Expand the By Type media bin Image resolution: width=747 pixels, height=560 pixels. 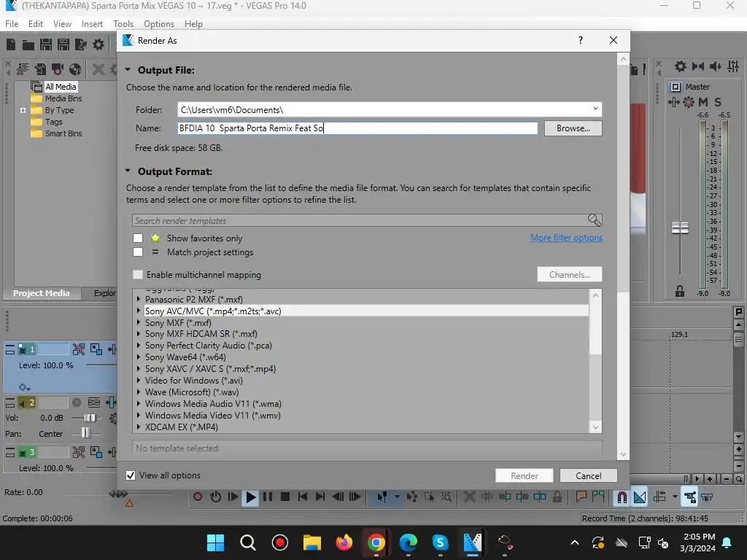pos(23,111)
